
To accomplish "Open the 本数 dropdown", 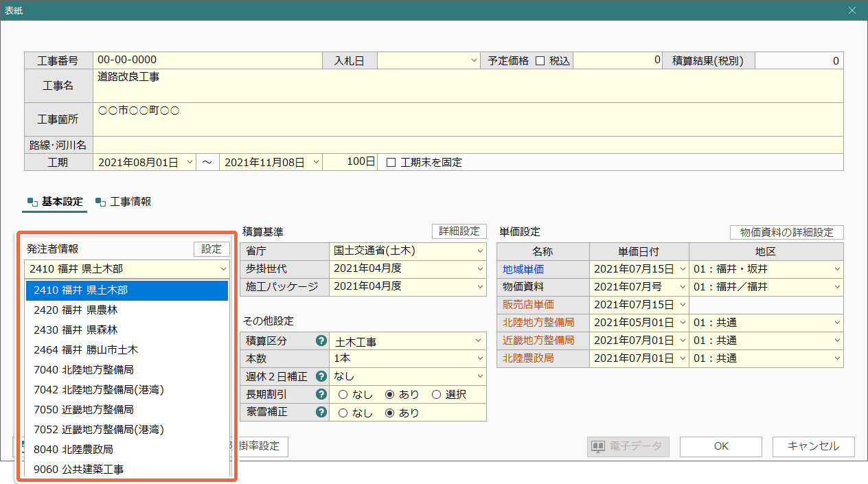I will click(479, 358).
